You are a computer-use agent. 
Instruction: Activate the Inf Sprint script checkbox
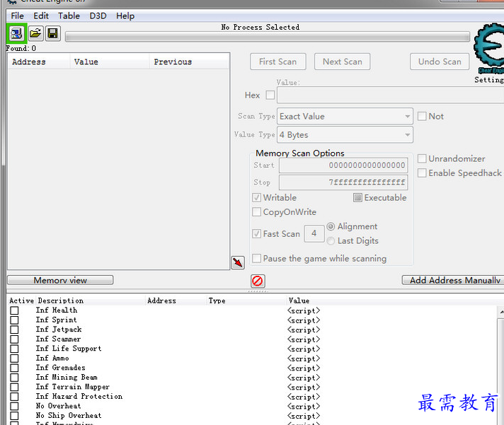[14, 320]
